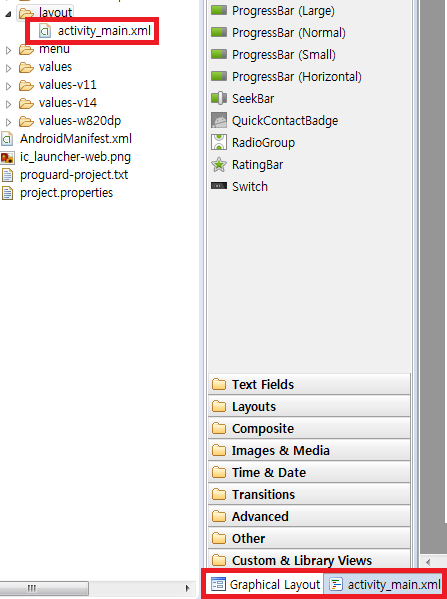Click the ic_launcher-web.png image icon
This screenshot has width=447, height=599.
coord(7,157)
